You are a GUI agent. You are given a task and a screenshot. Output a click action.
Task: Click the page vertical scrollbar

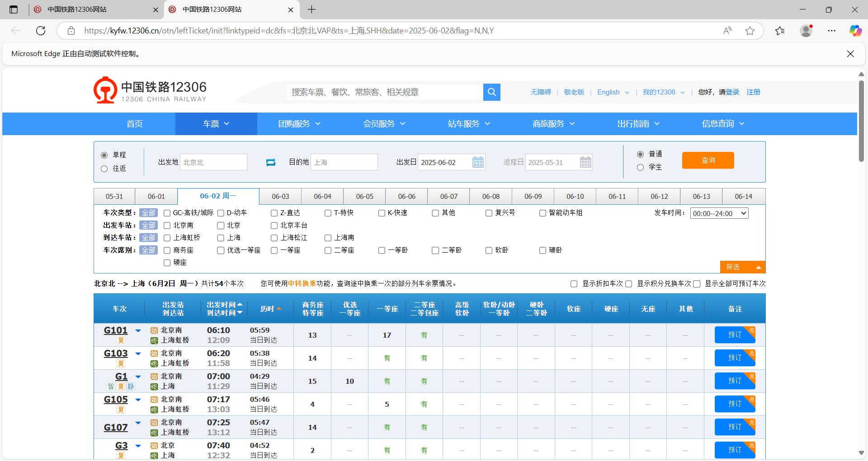(x=861, y=122)
